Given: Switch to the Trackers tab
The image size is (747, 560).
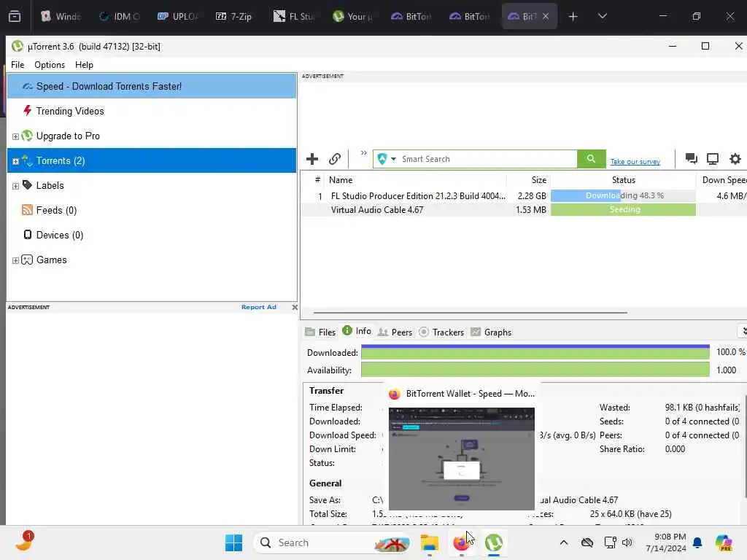Looking at the screenshot, I should (441, 332).
